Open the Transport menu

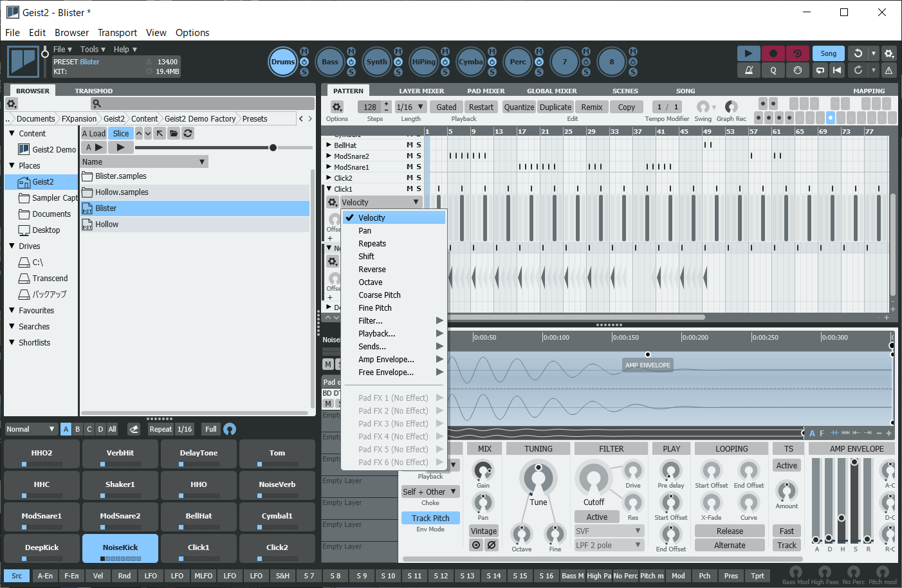[117, 33]
